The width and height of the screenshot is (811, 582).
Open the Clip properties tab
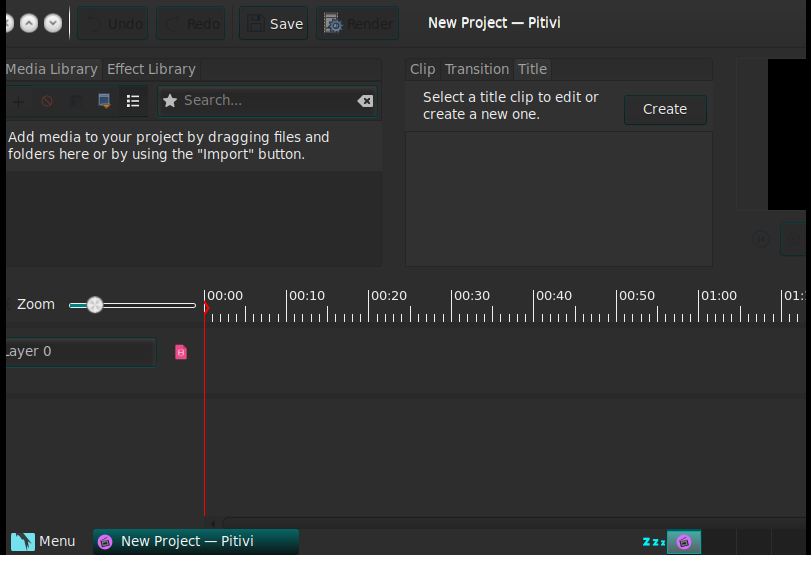[x=423, y=69]
